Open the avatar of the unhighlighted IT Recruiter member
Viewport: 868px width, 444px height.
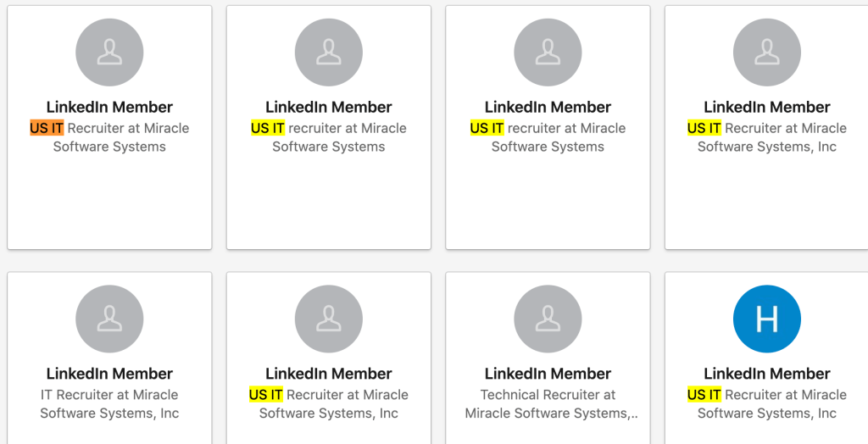109,319
